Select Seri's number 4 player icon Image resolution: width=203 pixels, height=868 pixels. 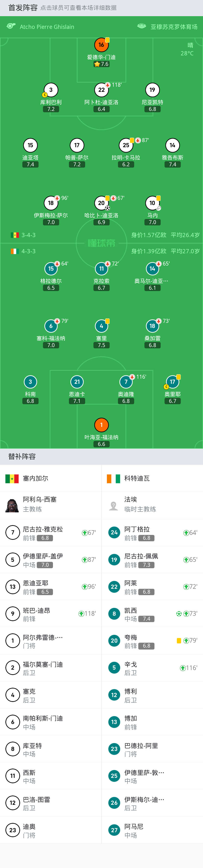click(101, 326)
